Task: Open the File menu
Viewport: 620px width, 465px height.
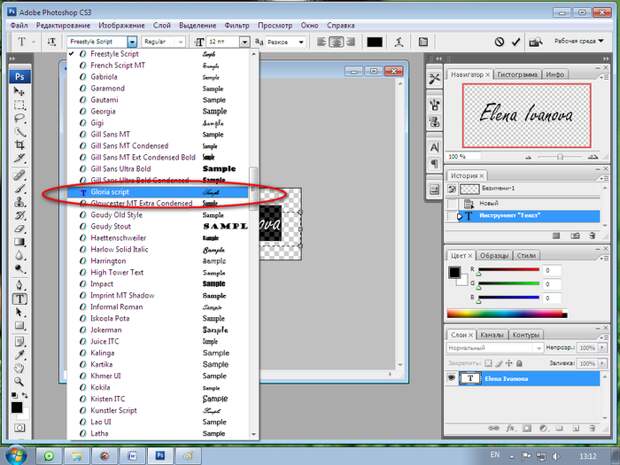Action: click(19, 25)
